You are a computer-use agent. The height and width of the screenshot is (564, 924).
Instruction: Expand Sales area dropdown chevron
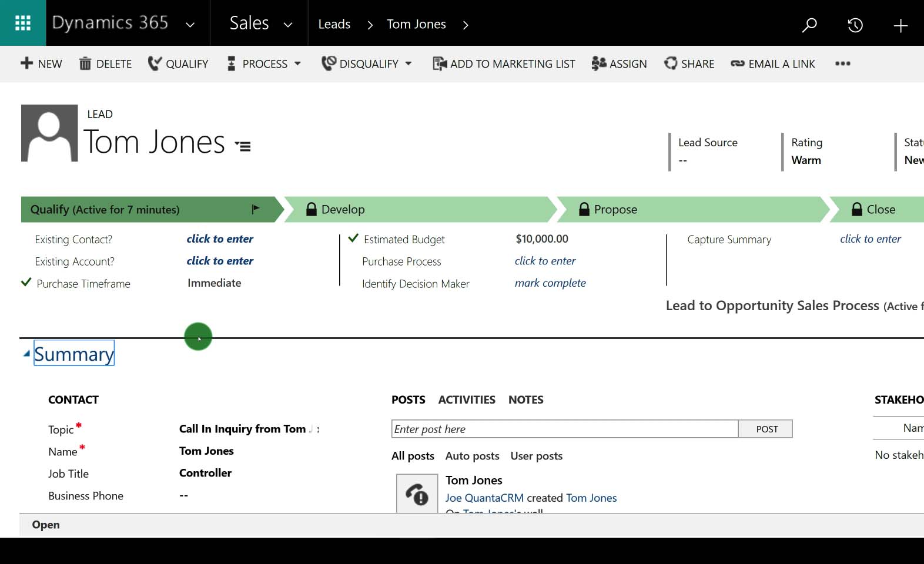288,25
